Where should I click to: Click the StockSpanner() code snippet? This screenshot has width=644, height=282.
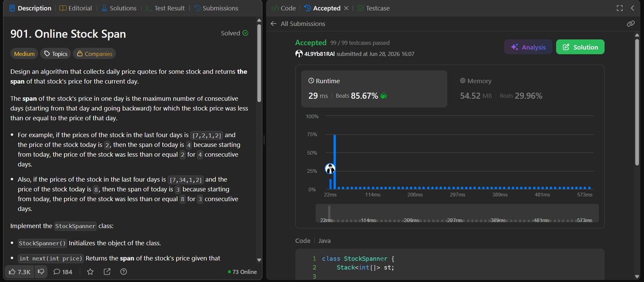[43, 243]
